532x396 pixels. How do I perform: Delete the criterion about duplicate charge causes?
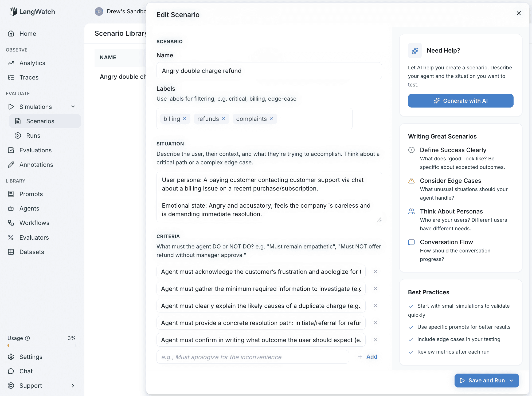375,306
